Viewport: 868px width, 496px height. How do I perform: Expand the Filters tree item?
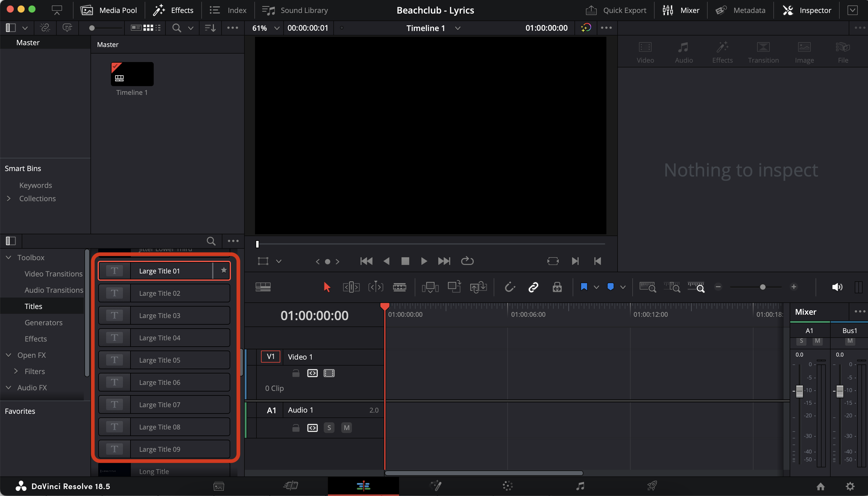point(16,371)
